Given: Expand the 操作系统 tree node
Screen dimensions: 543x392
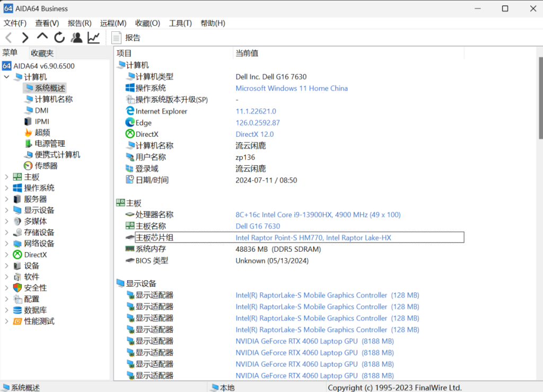Looking at the screenshot, I should click(x=6, y=188).
